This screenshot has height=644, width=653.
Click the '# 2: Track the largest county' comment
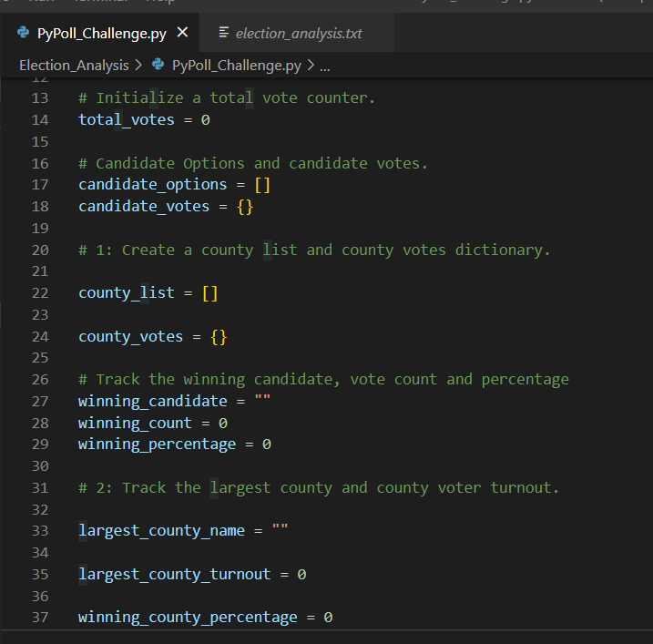pyautogui.click(x=319, y=488)
